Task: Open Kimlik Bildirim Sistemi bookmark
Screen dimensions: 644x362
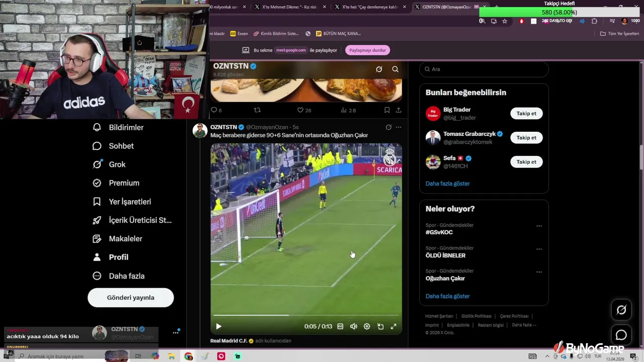Action: 276,34
